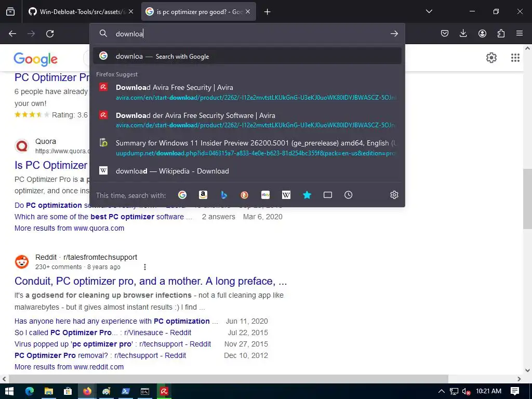
Task: Open File Explorer from taskbar
Action: pos(49,391)
